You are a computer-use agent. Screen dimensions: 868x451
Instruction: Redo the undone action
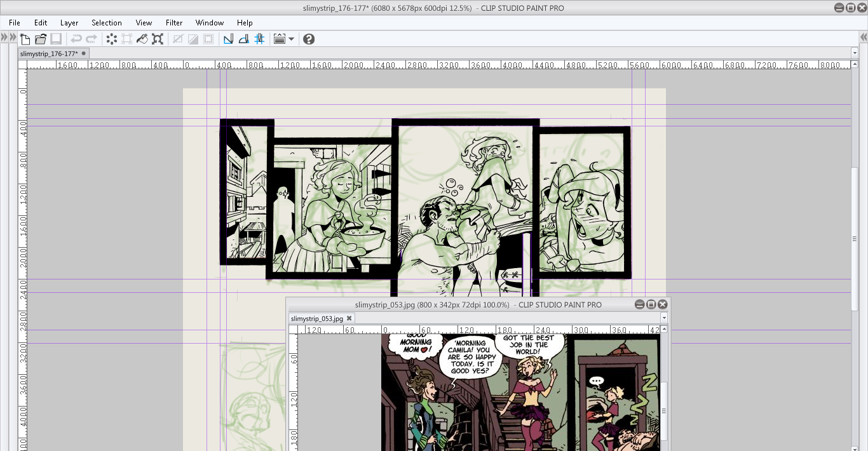coord(92,39)
